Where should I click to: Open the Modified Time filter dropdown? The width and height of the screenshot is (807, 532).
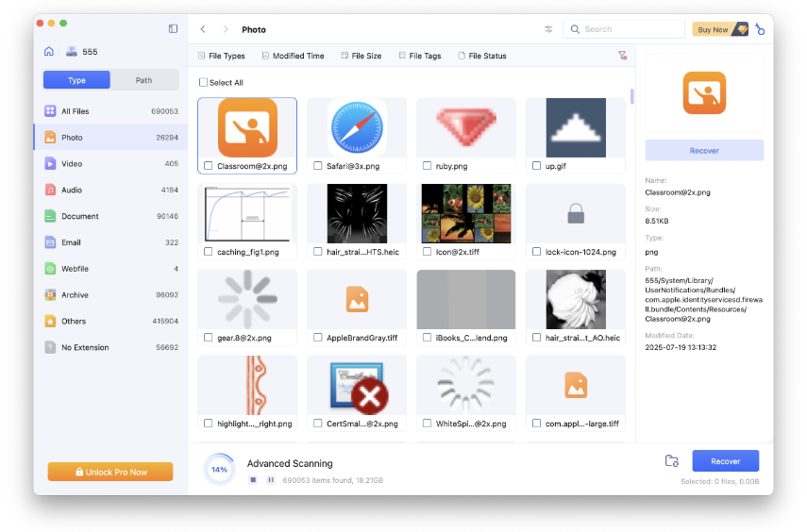click(293, 56)
